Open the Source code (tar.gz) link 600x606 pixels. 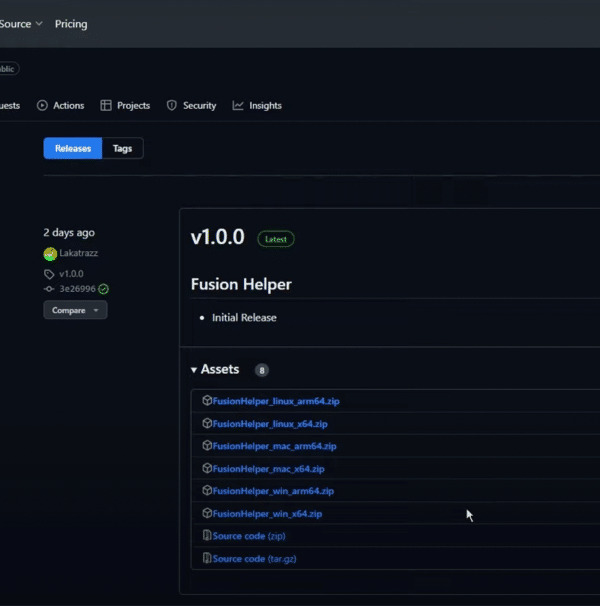point(254,558)
